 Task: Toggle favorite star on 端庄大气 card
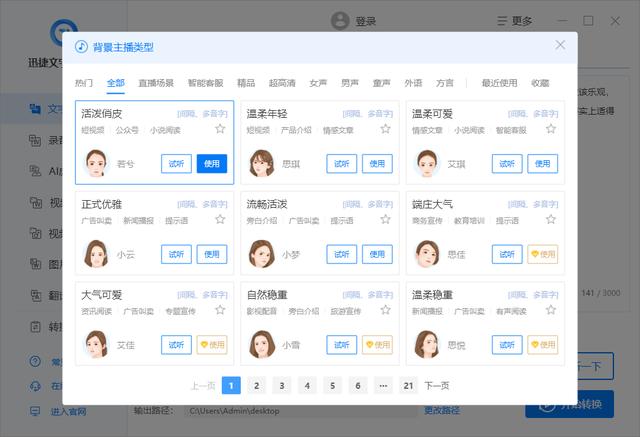(x=551, y=220)
